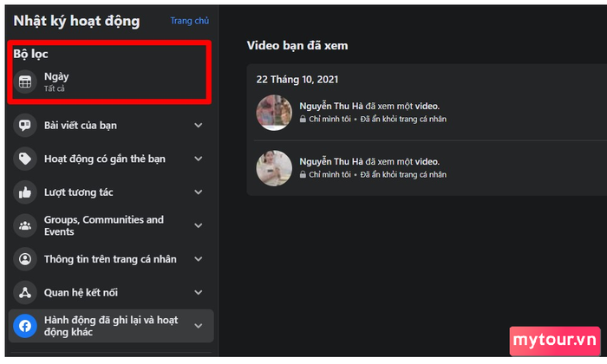The height and width of the screenshot is (364, 607).
Task: Expand the Hoạt động có gắn thẻ bạn chevron
Action: [199, 159]
